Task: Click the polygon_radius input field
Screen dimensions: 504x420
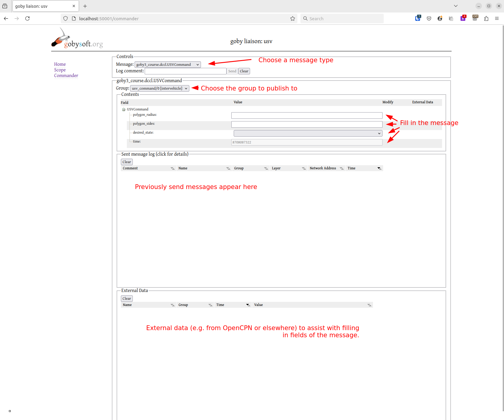Action: pos(307,115)
